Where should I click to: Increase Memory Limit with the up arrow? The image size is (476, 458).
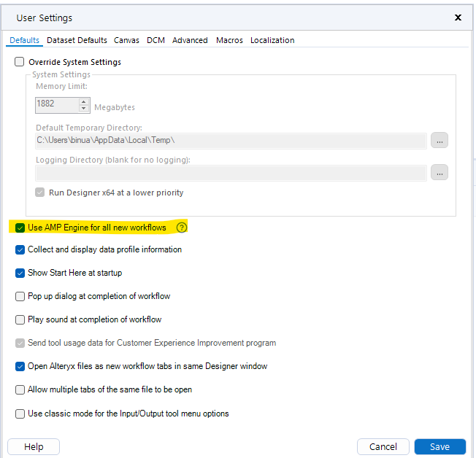coord(83,101)
